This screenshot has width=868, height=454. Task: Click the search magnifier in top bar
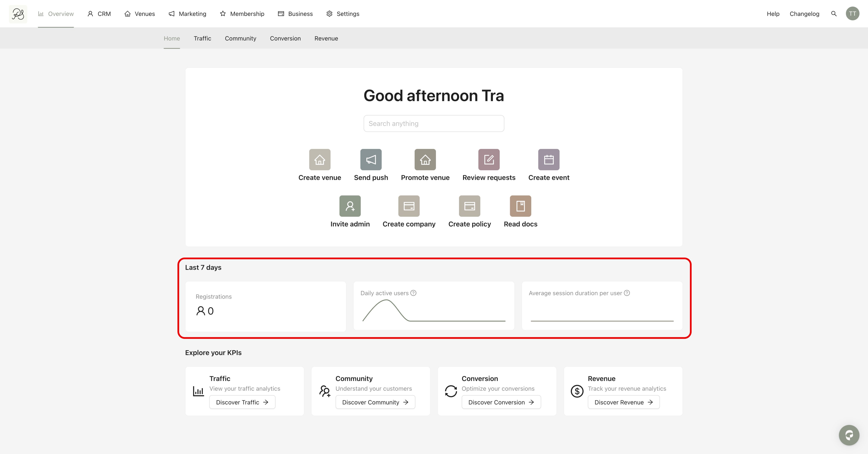tap(834, 14)
